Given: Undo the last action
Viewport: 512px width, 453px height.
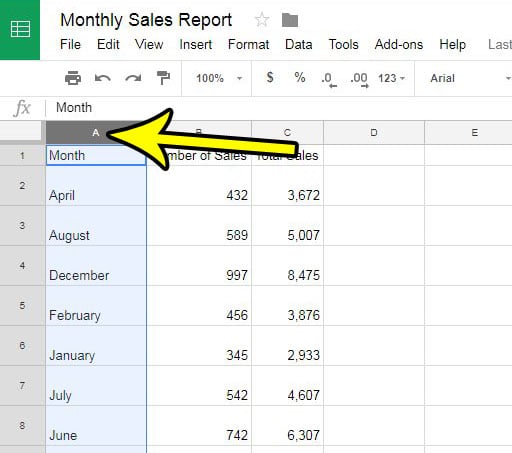Looking at the screenshot, I should click(103, 78).
